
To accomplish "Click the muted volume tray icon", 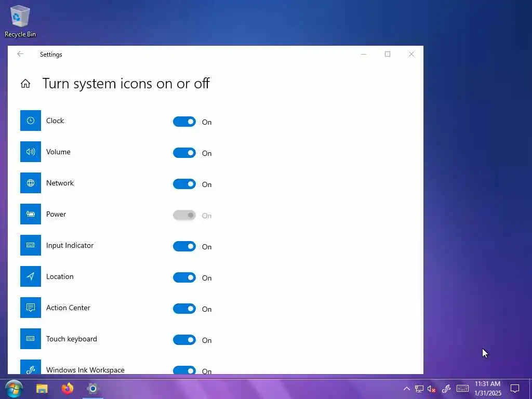I will coord(432,389).
